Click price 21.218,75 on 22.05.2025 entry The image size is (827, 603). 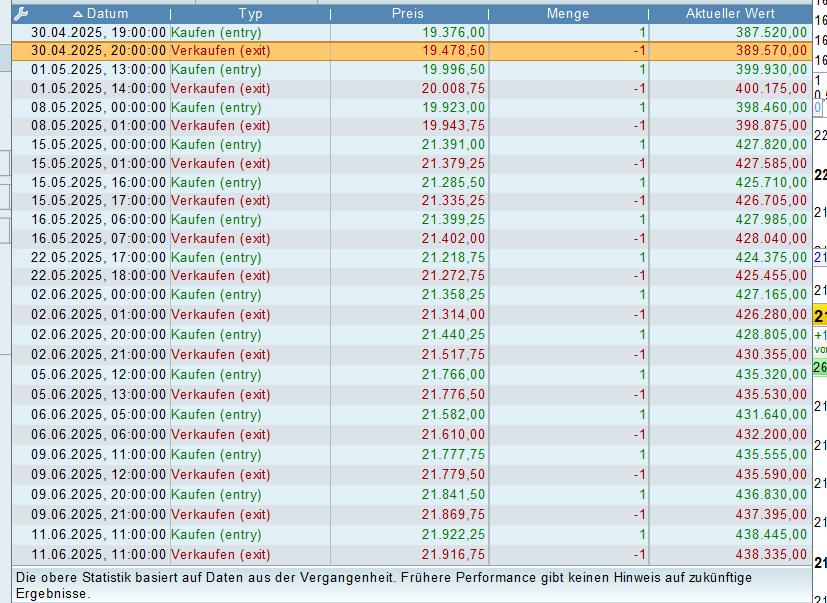[x=453, y=257]
